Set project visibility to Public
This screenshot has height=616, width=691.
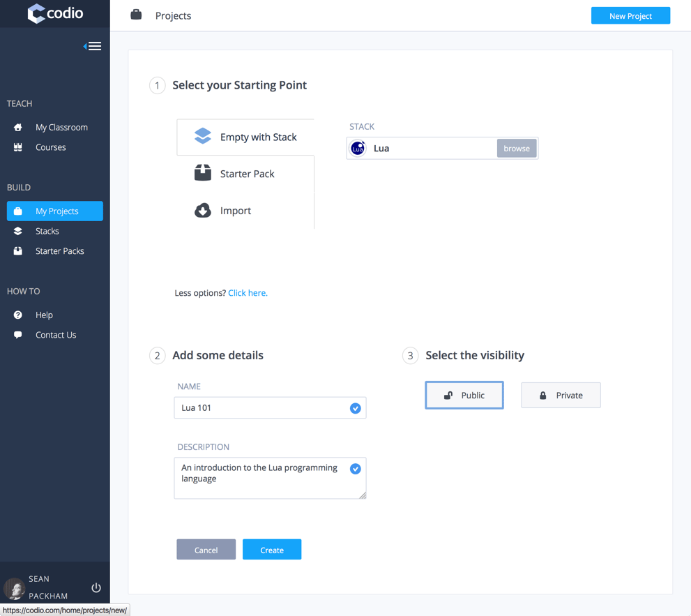464,395
